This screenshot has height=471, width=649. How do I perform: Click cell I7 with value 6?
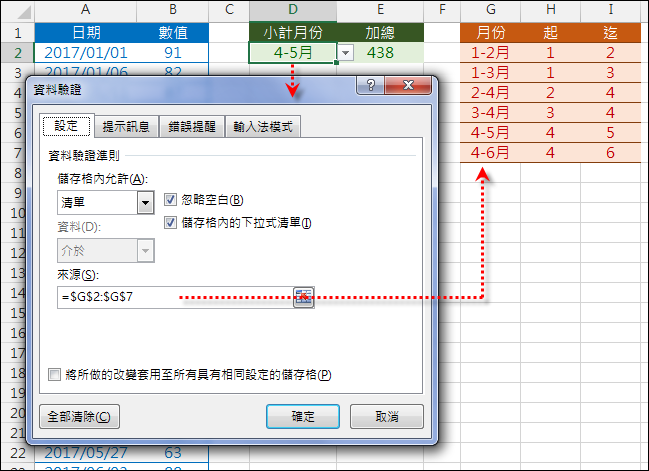[x=611, y=153]
